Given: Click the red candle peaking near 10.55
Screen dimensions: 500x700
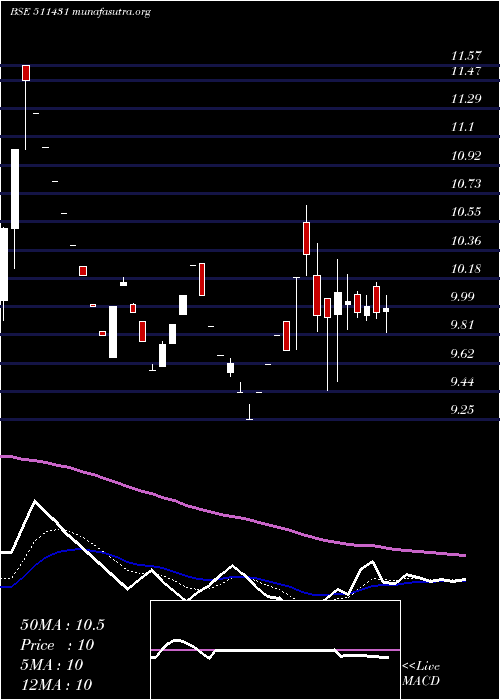Looking at the screenshot, I should coord(306,238).
